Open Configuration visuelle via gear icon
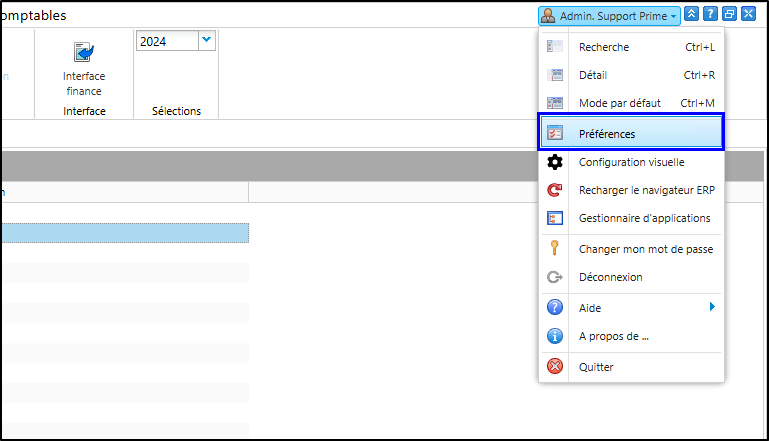 click(x=555, y=162)
